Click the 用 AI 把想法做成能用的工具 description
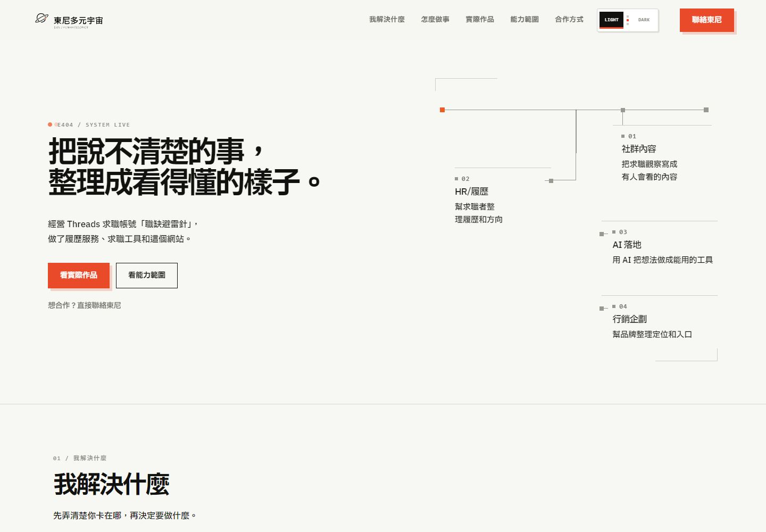The height and width of the screenshot is (532, 766). click(x=663, y=260)
